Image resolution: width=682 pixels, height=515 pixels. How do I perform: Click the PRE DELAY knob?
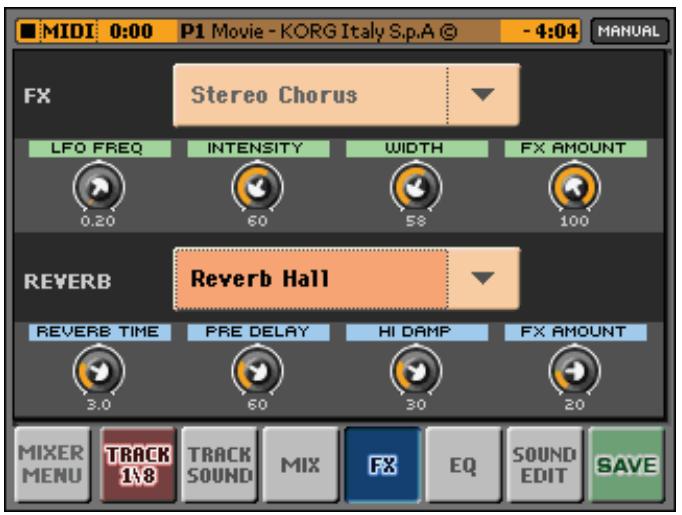(x=257, y=371)
